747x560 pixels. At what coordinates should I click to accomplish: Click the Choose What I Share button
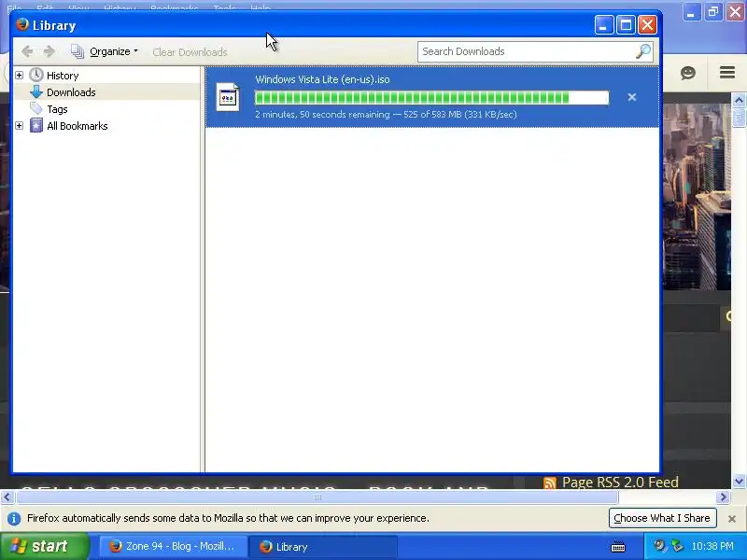[x=662, y=518]
